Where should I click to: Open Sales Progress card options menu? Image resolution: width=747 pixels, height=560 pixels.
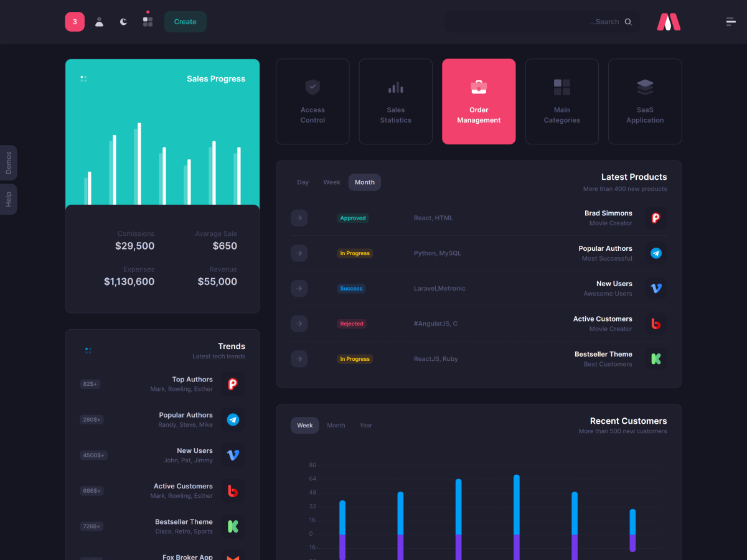(83, 79)
